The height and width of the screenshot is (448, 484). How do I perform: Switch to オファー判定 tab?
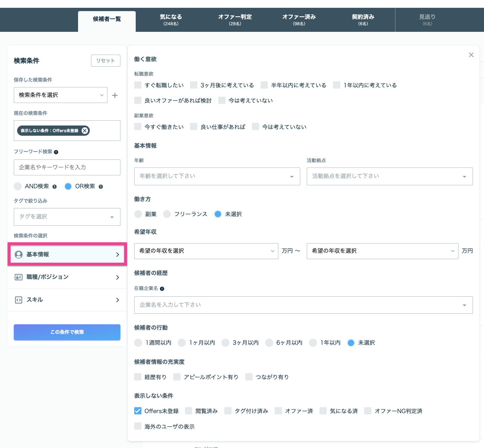pyautogui.click(x=235, y=20)
